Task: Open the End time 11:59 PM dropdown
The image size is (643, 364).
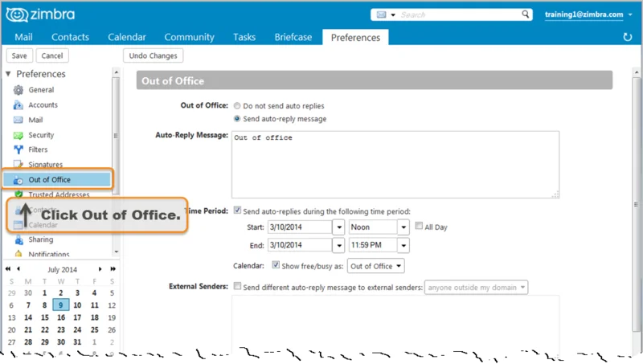Action: click(x=403, y=245)
